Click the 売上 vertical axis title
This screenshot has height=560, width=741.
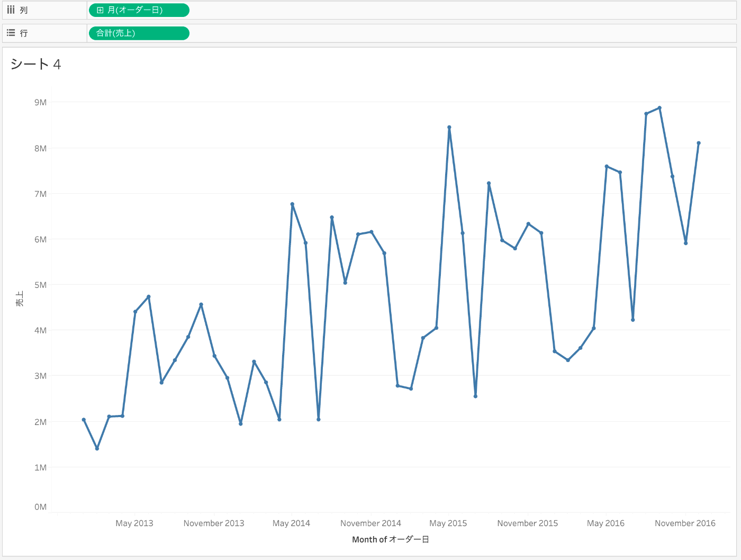[20, 299]
